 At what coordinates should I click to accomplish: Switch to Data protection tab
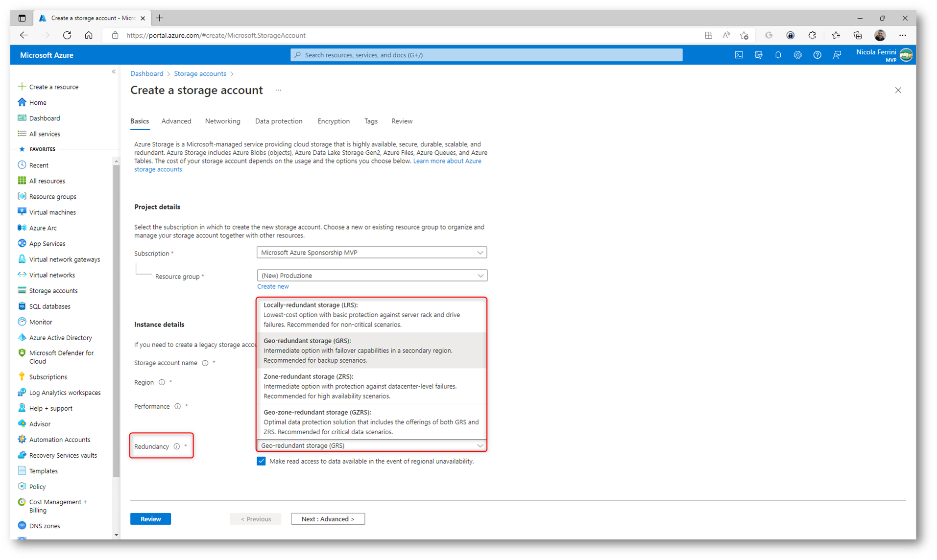(279, 121)
